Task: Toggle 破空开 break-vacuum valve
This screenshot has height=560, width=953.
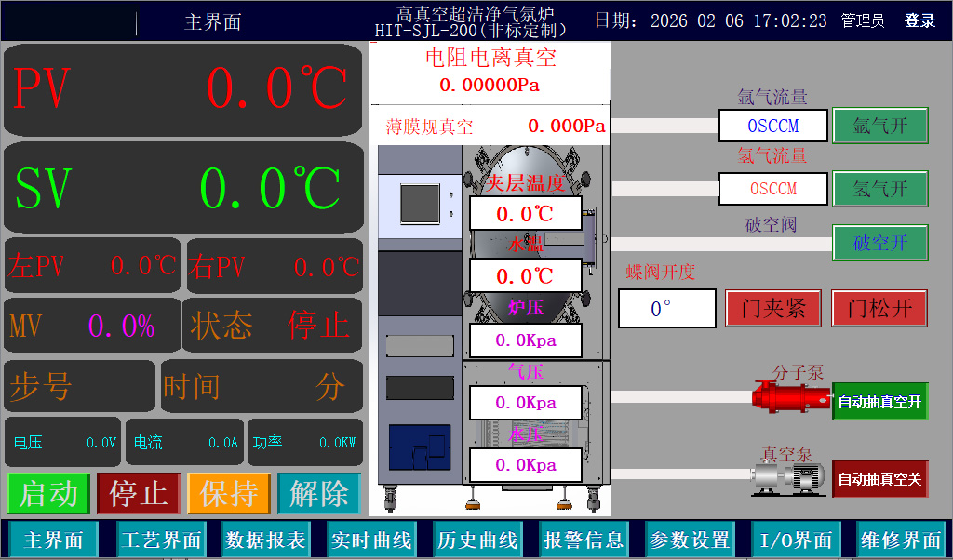Action: (879, 242)
